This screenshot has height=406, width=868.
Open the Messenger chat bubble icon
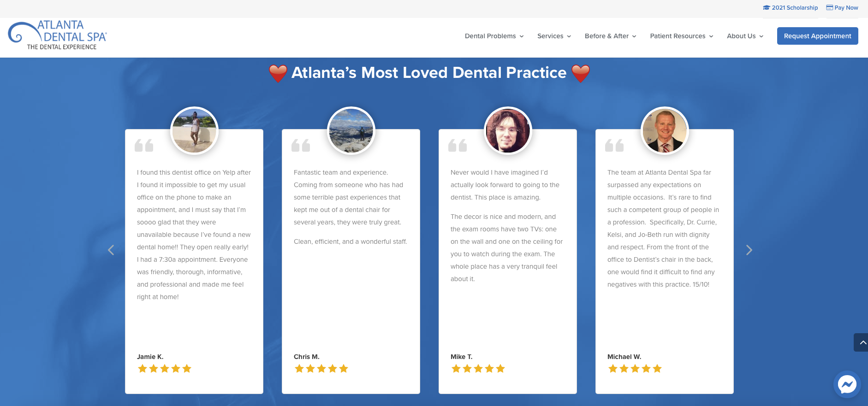[x=847, y=384]
